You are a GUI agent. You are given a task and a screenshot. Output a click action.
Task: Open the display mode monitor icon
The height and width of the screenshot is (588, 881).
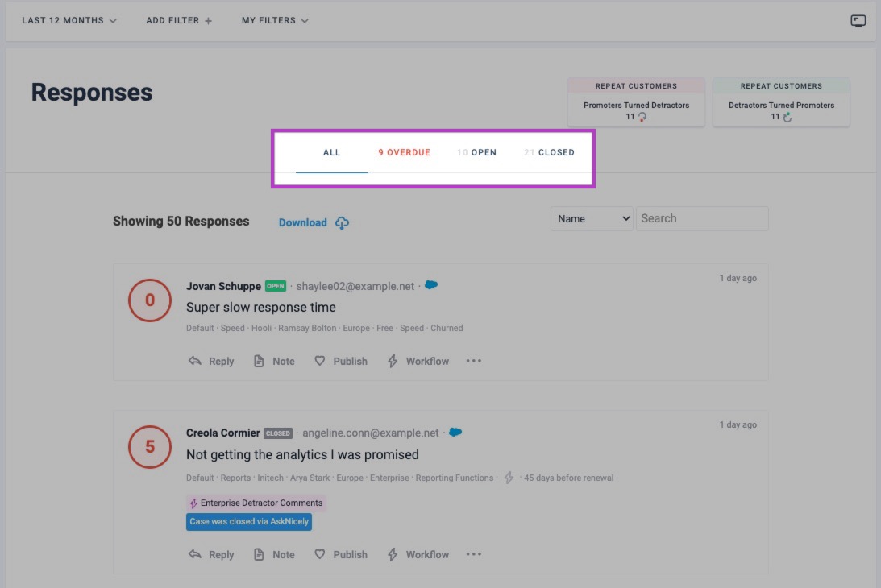point(858,21)
